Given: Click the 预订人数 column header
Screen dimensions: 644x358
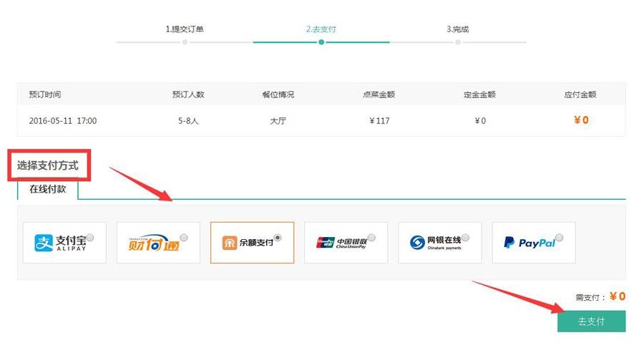Looking at the screenshot, I should [188, 95].
